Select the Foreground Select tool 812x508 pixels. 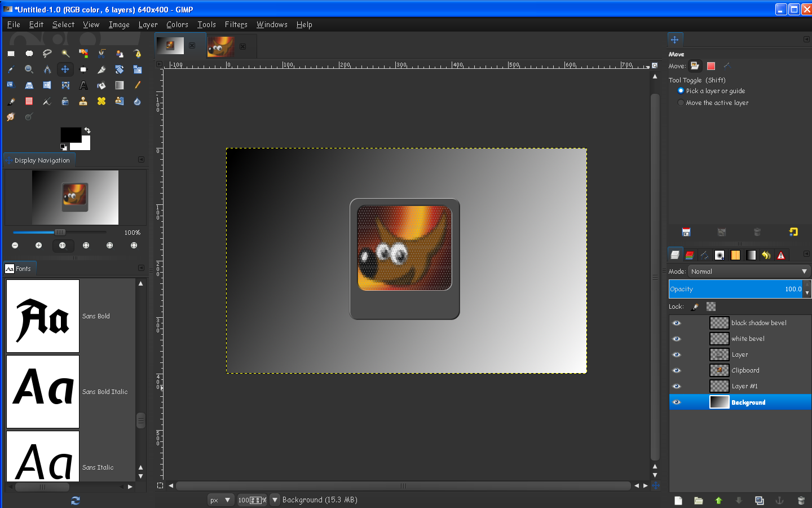[120, 54]
